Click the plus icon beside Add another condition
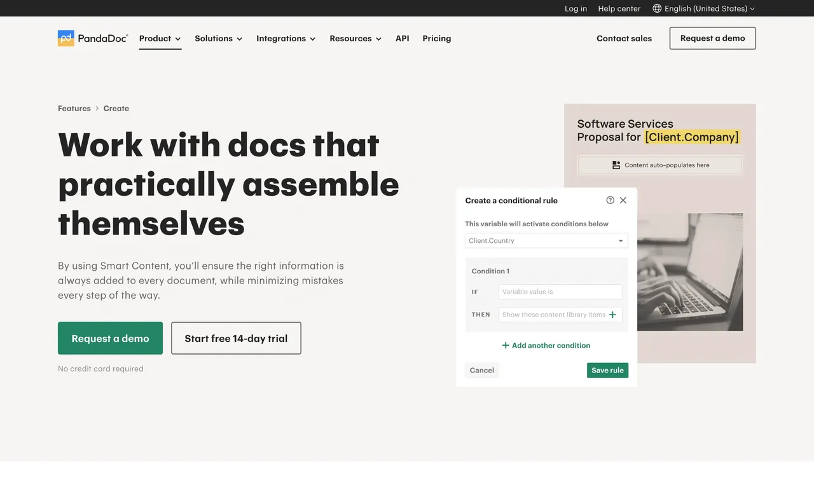 coord(505,345)
